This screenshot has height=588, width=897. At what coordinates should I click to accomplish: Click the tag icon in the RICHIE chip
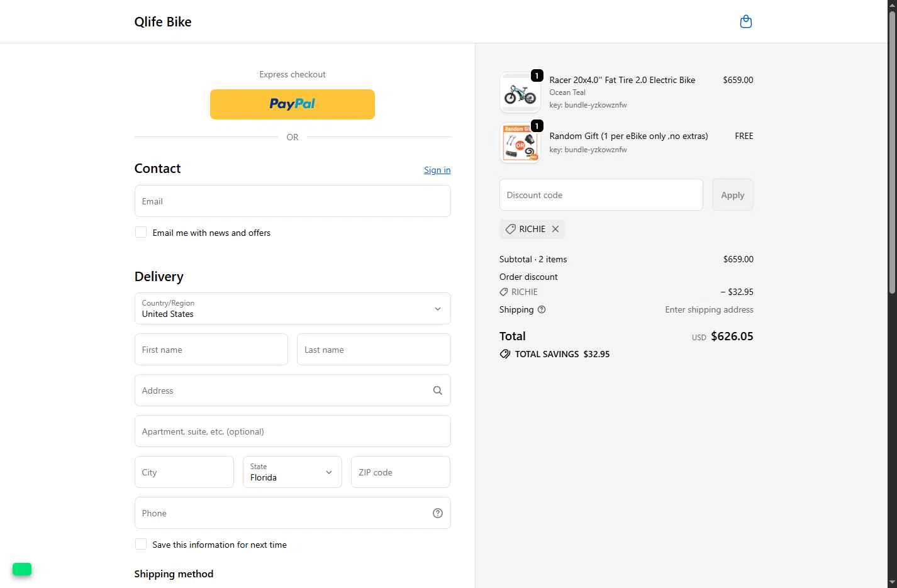tap(510, 229)
